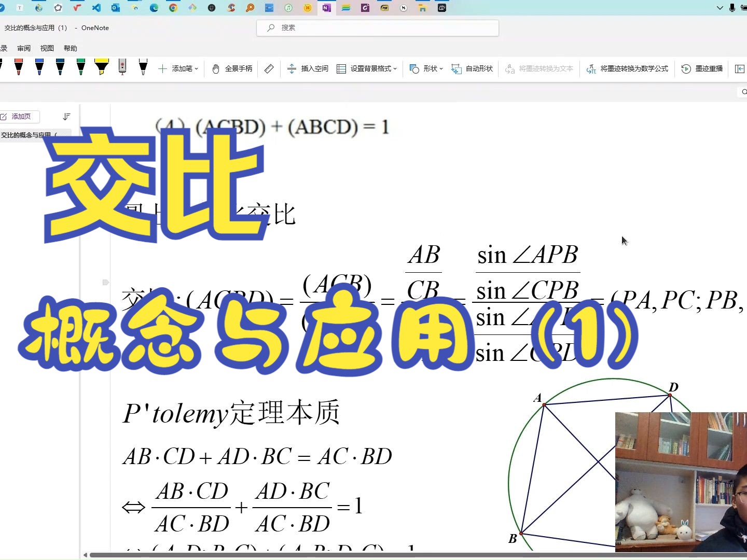Select the red pen
Image resolution: width=747 pixels, height=560 pixels.
[x=19, y=67]
